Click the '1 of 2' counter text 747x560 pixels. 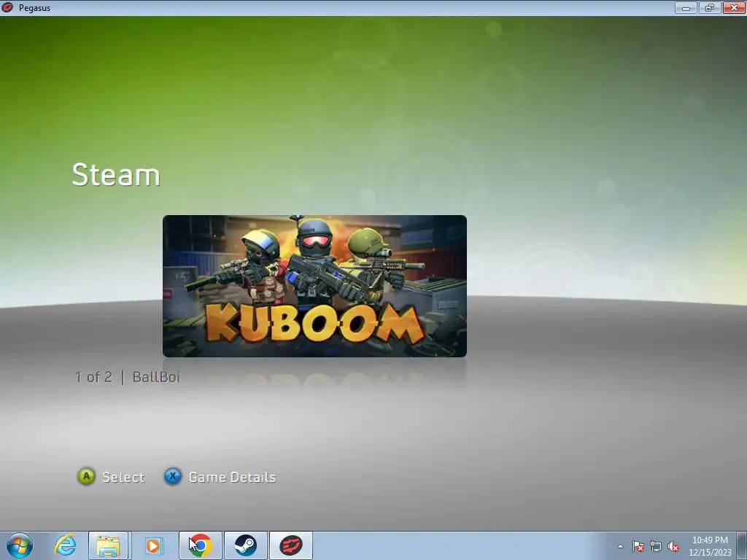93,377
